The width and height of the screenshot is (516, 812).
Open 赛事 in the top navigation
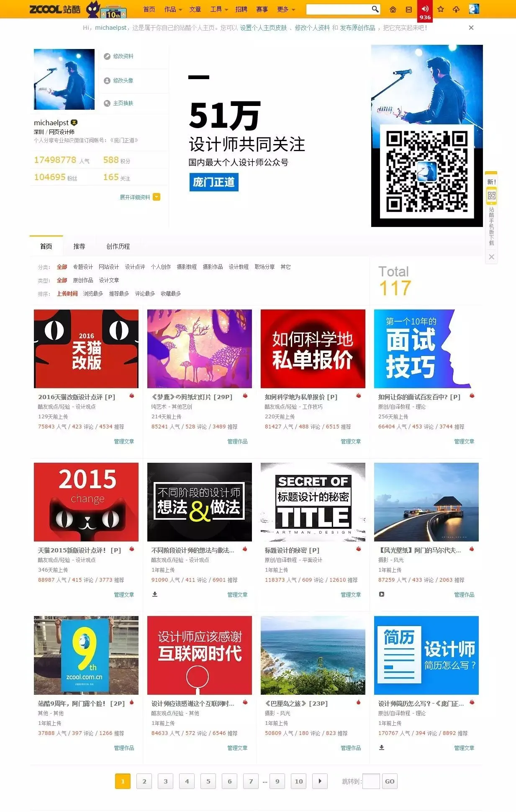point(262,9)
